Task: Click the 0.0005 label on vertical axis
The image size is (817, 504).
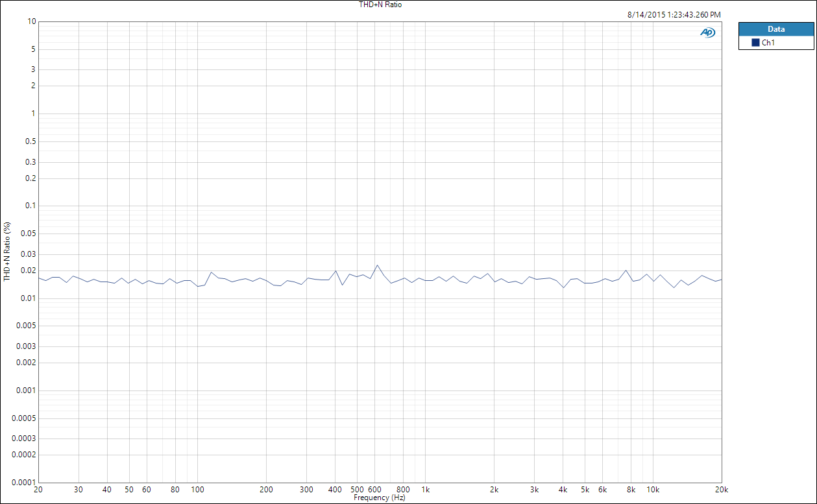Action: tap(23, 418)
